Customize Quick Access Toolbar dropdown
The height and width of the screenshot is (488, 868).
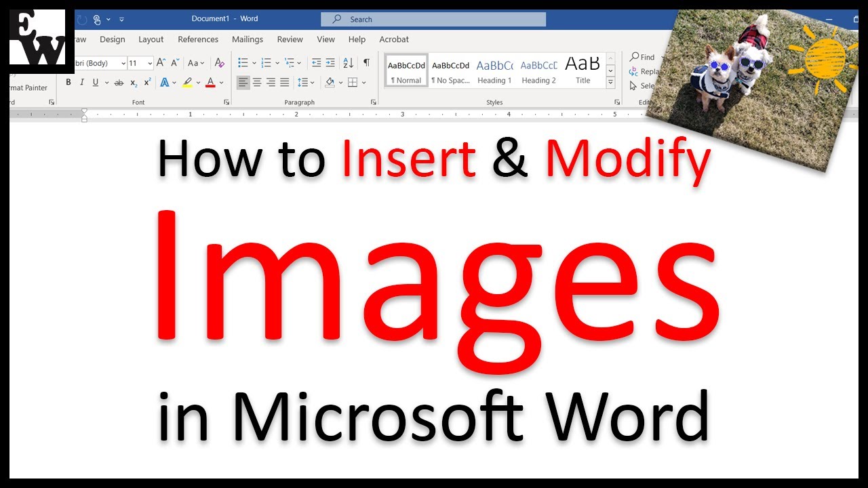[121, 20]
